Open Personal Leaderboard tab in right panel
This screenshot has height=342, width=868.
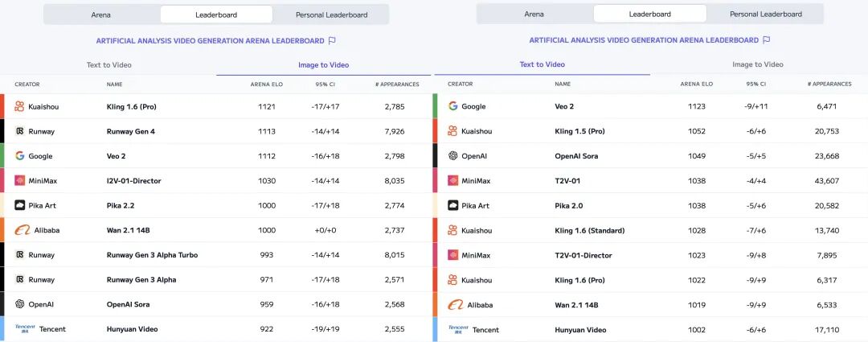(766, 14)
